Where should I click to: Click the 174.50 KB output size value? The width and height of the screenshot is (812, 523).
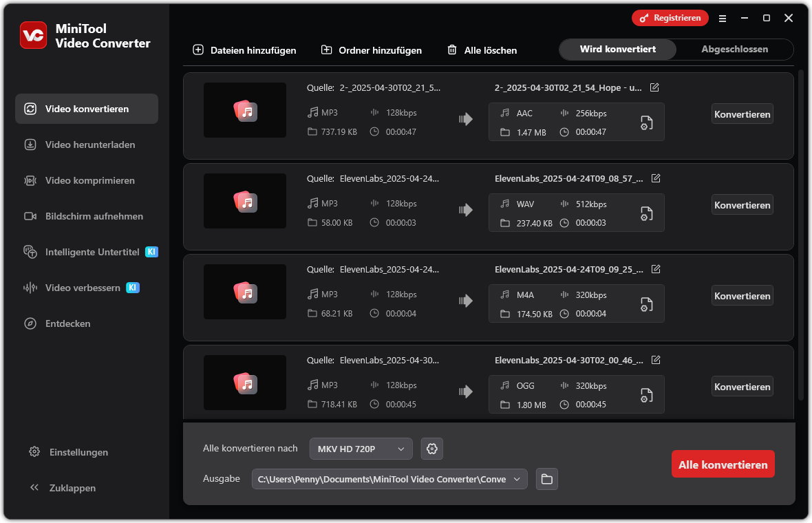click(535, 314)
